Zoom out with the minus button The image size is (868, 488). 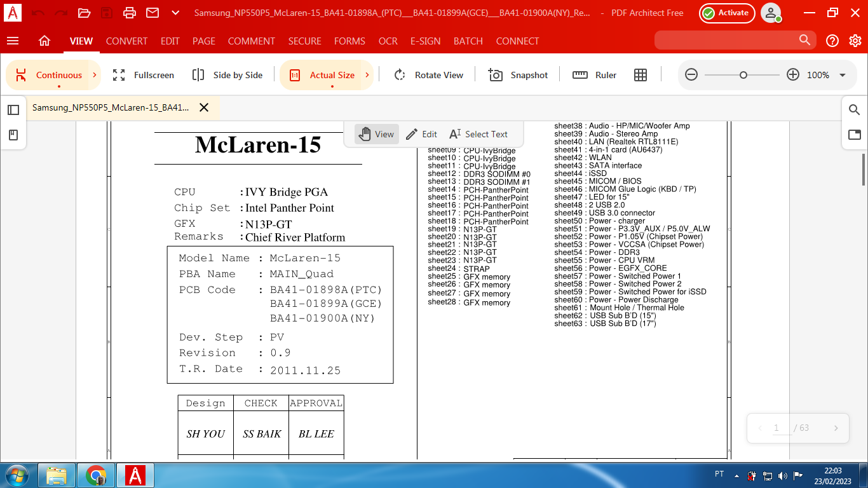tap(691, 75)
